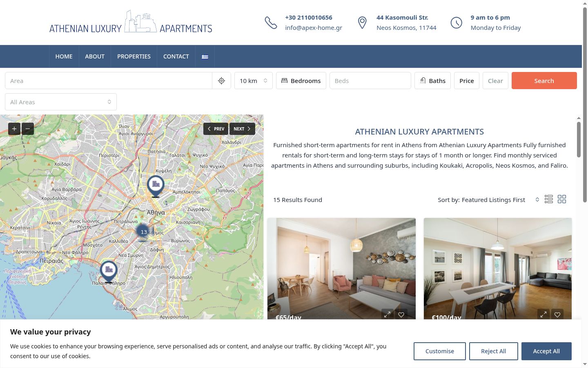Click phone number +30 2110010656
The height and width of the screenshot is (368, 588).
tap(309, 18)
